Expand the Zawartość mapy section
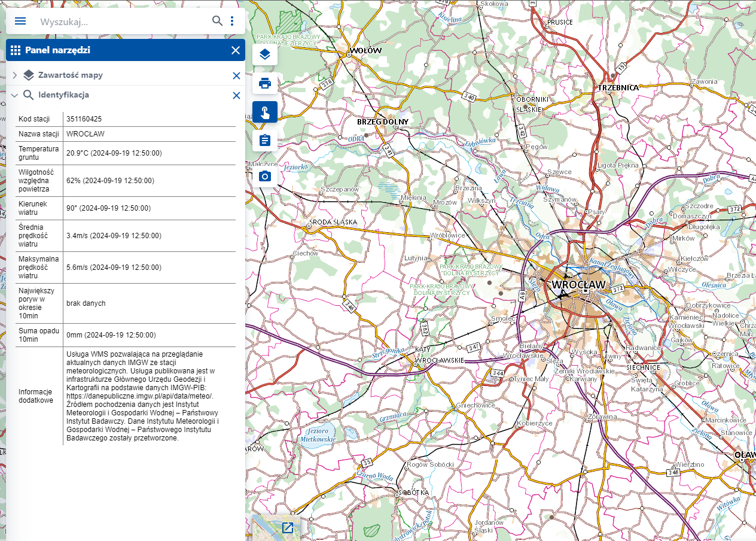 (14, 75)
